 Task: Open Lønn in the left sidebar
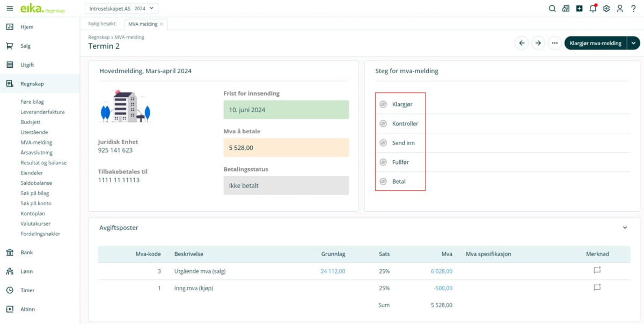coord(27,271)
